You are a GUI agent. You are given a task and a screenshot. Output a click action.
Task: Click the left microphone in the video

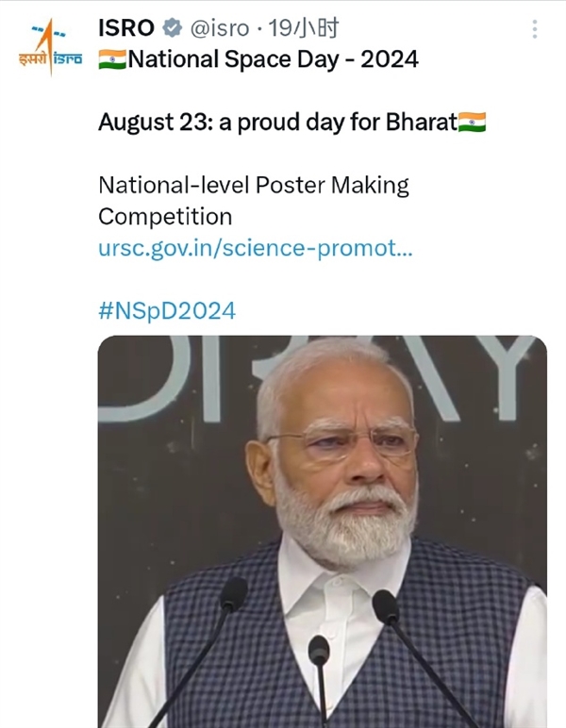click(232, 596)
